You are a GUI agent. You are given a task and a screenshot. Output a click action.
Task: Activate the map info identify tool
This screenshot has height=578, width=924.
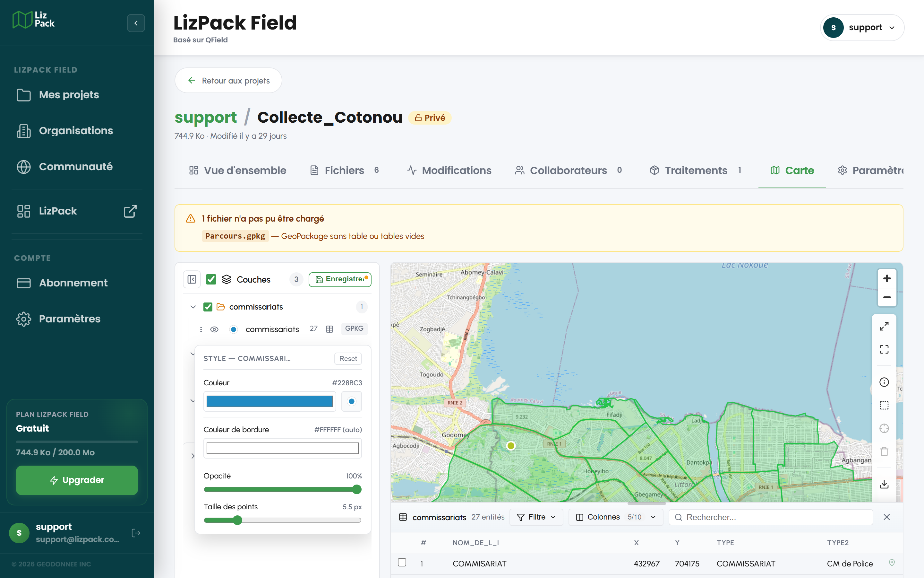click(x=884, y=382)
